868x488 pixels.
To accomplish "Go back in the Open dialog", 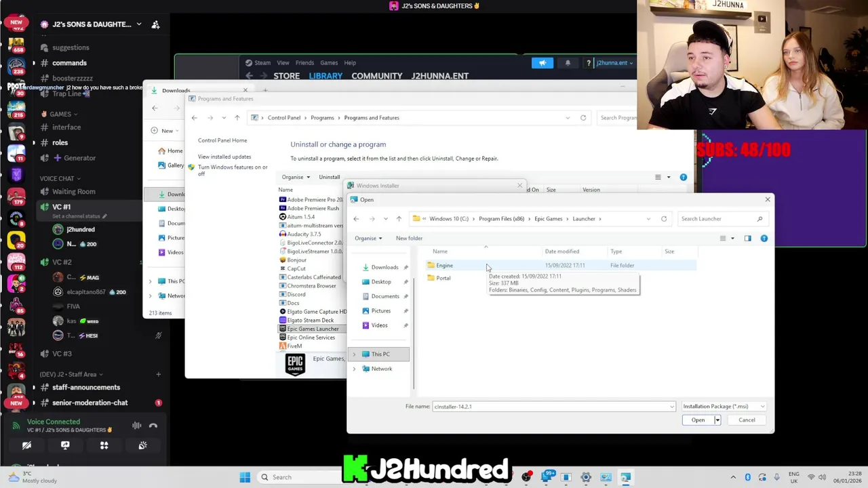I will point(356,219).
